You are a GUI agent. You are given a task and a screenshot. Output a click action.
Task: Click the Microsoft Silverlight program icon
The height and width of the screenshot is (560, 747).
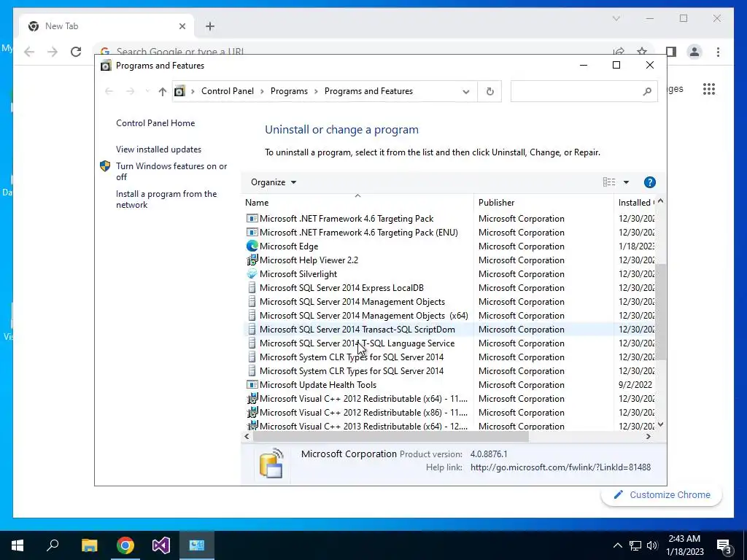coord(252,274)
